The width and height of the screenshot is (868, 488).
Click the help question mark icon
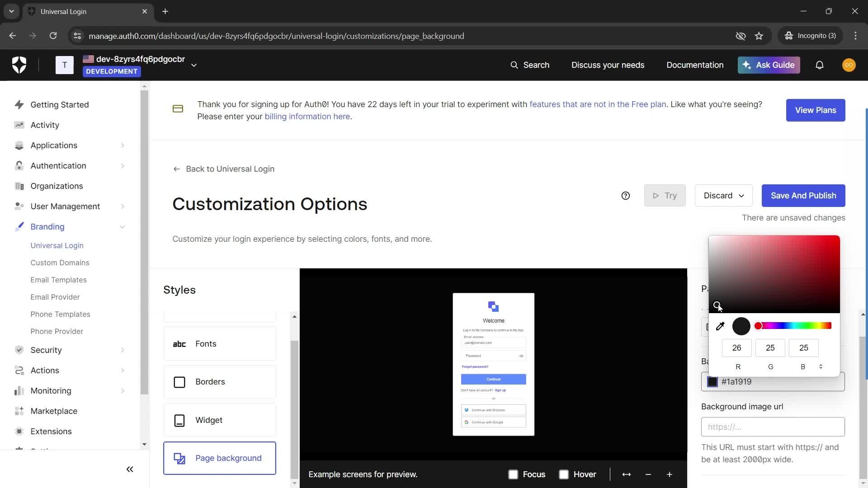pyautogui.click(x=626, y=196)
